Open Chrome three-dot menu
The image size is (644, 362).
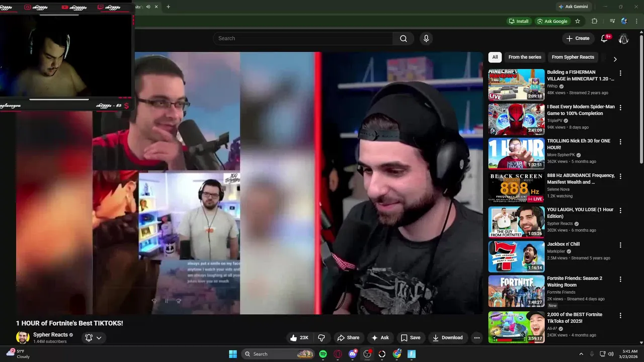[636, 21]
